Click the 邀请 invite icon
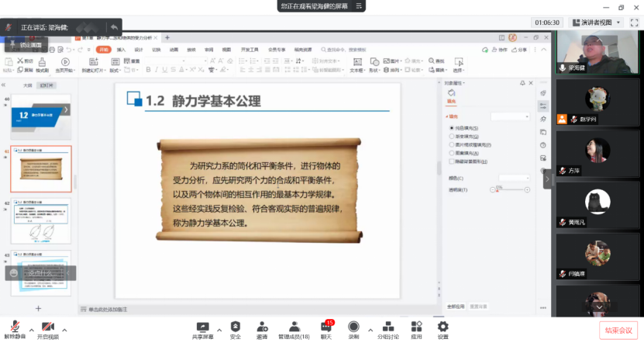Viewport: 644px width, 343px height. (x=262, y=327)
